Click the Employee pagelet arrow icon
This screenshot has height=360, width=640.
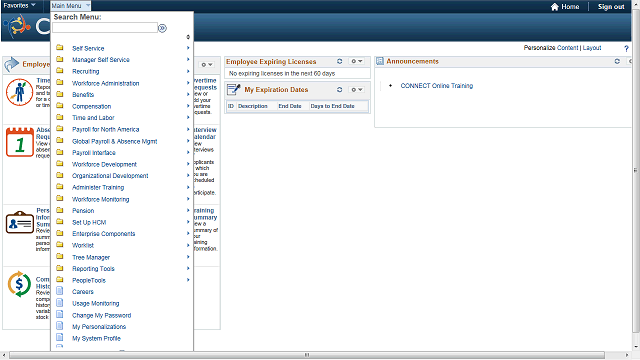click(x=12, y=64)
